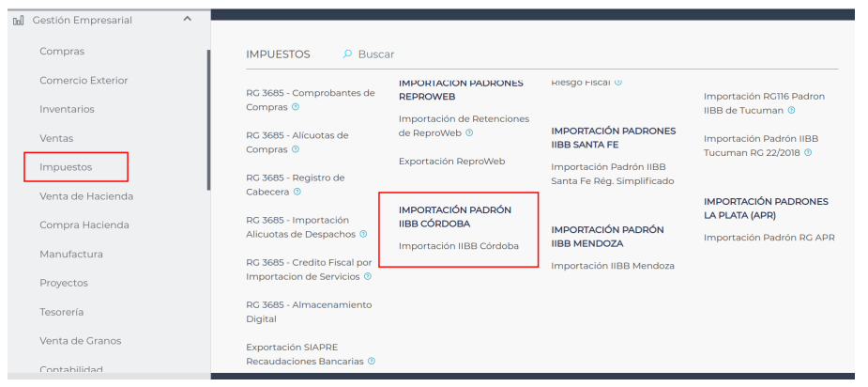Click the IMPORTACIÓN PADRÓN IIBB MENDOZA heading

(x=608, y=236)
